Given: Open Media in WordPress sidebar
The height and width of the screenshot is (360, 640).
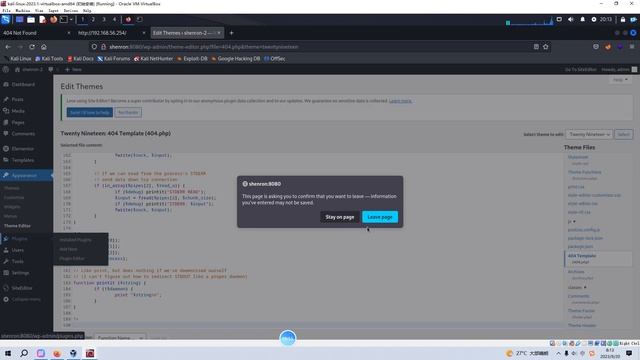Looking at the screenshot, I should pos(18,111).
